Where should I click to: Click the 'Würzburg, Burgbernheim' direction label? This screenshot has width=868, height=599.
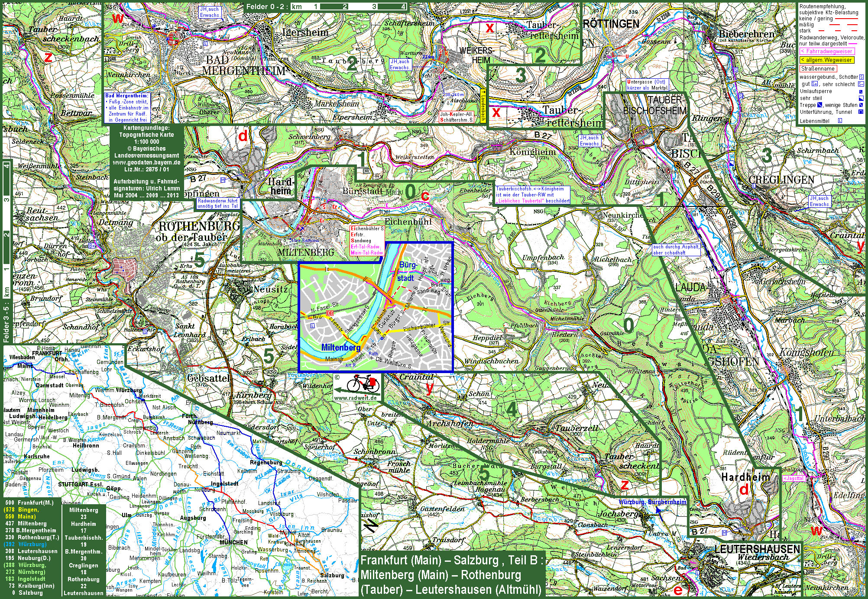tap(652, 502)
